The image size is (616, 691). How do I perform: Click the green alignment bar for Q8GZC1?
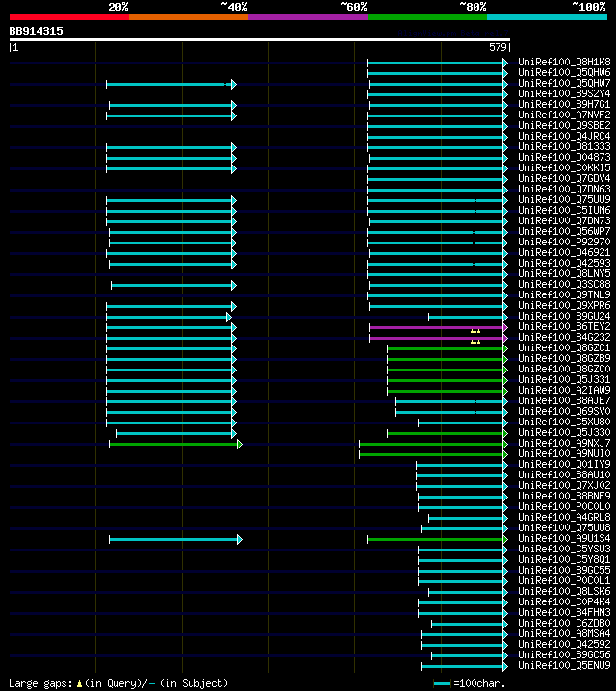pos(448,348)
